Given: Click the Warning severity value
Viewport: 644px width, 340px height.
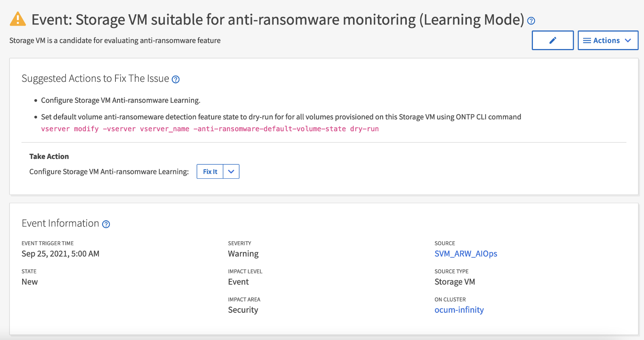Looking at the screenshot, I should pos(243,254).
